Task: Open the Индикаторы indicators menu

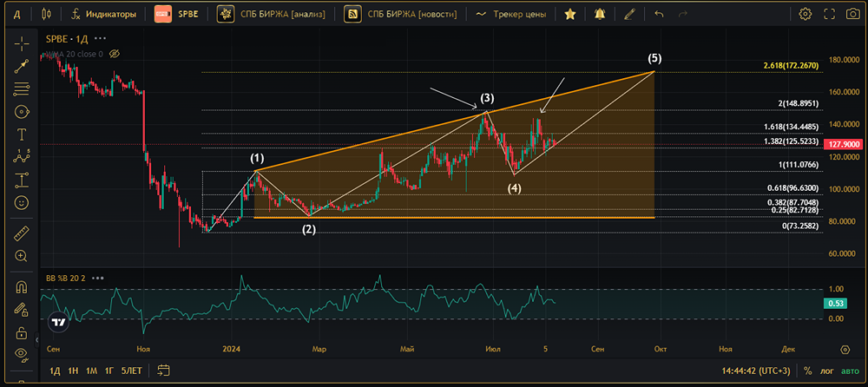Action: pyautogui.click(x=105, y=15)
